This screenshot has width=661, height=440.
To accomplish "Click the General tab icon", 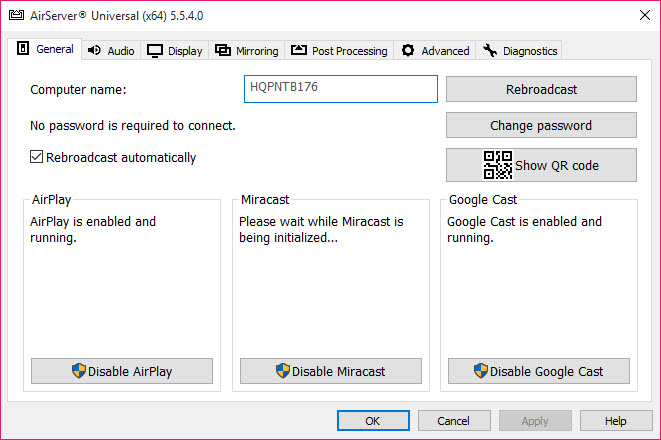I will pos(23,48).
